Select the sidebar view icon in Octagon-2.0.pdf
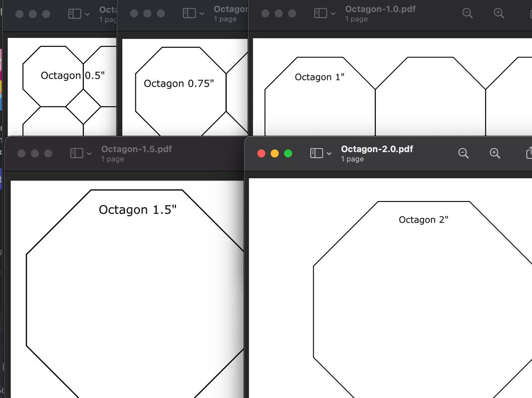The image size is (532, 398). click(316, 153)
